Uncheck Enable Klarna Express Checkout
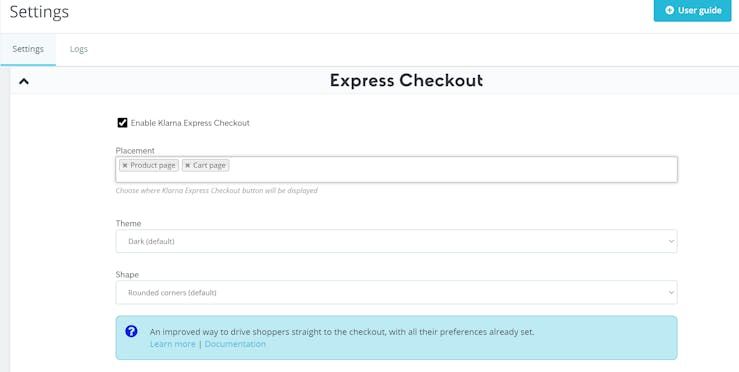This screenshot has width=739, height=372. pos(122,123)
